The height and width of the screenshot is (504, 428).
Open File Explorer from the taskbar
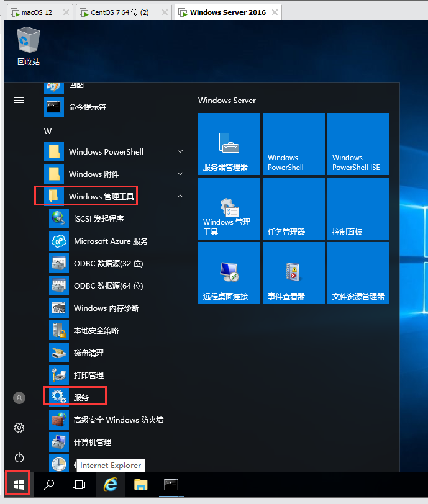click(x=140, y=484)
